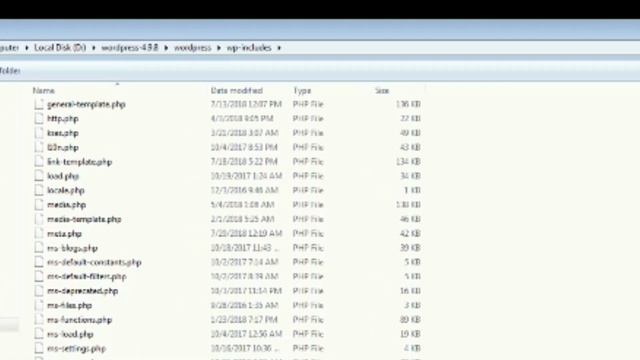Select the file icon of ms-deprecated.php
The height and width of the screenshot is (360, 640).
click(39, 291)
